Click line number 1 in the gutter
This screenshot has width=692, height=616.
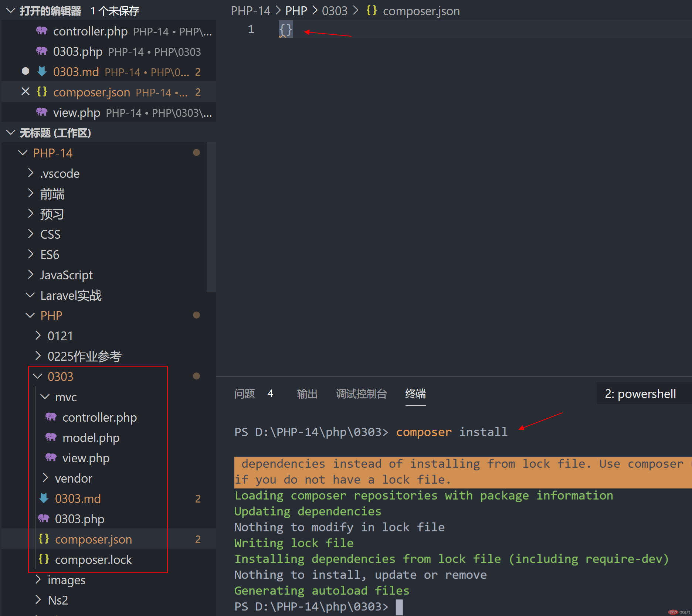click(251, 29)
